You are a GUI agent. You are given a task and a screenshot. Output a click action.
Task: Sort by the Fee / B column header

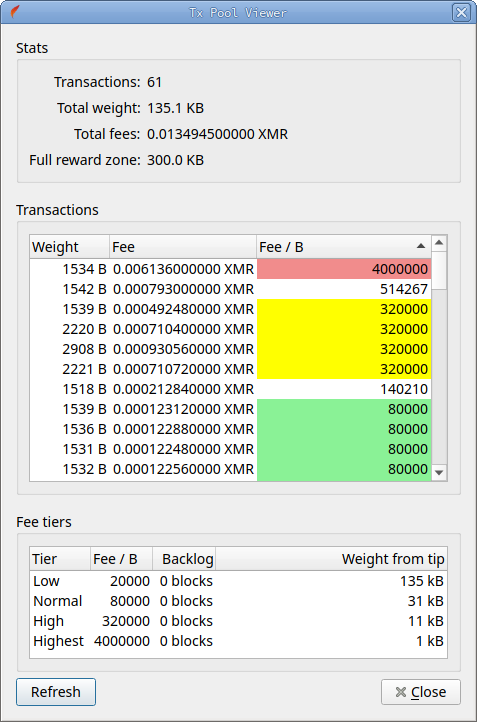click(x=343, y=247)
